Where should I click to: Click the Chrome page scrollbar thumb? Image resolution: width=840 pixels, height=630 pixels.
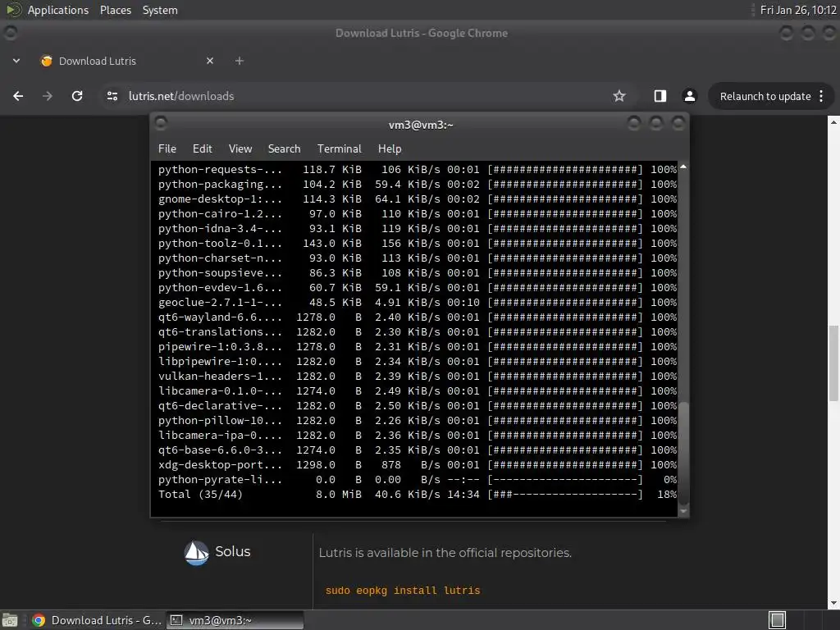pos(833,363)
